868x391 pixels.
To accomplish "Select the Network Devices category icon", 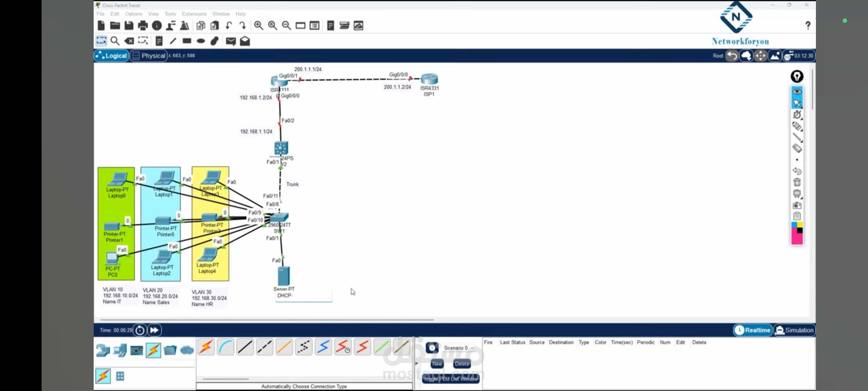I will [103, 350].
